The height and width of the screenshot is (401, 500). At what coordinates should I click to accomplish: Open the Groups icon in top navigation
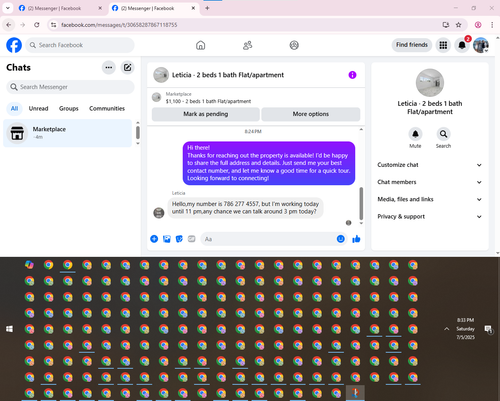pos(294,45)
